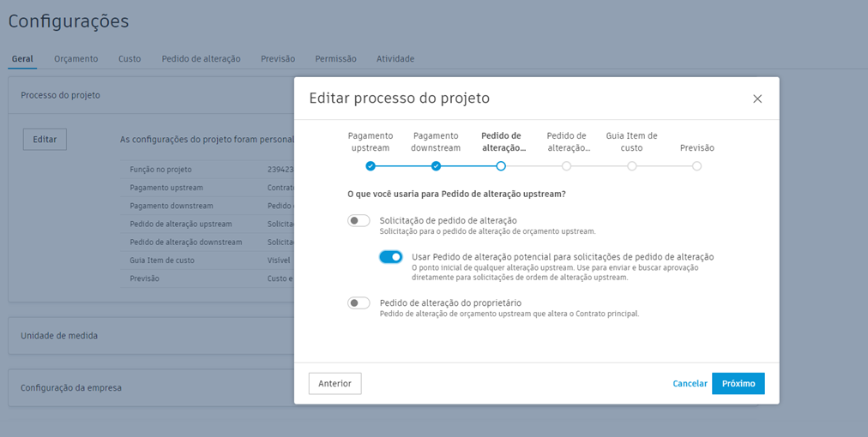Cancel the dialog via Cancelar link
This screenshot has height=437, width=868.
pos(690,383)
